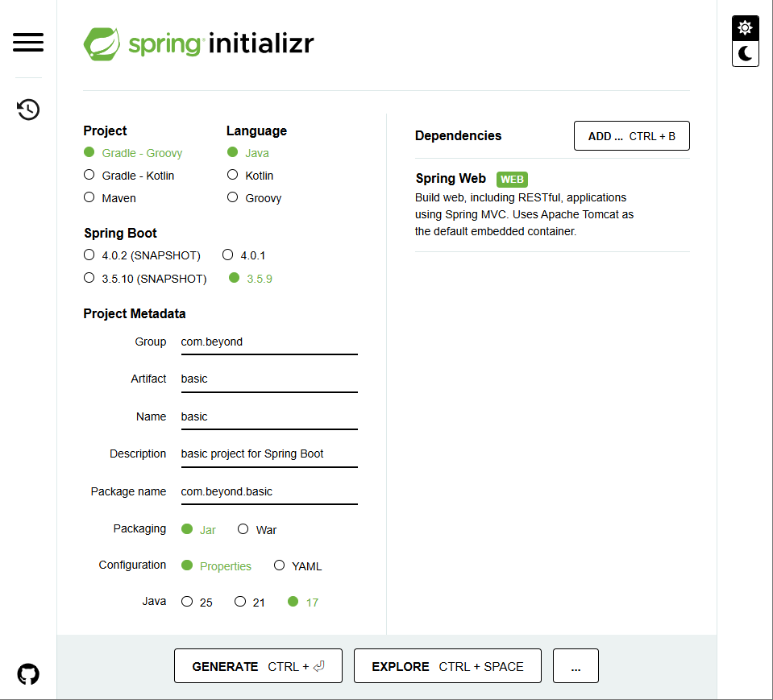This screenshot has height=700, width=773.
Task: Pick Jar packaging
Action: [198, 529]
